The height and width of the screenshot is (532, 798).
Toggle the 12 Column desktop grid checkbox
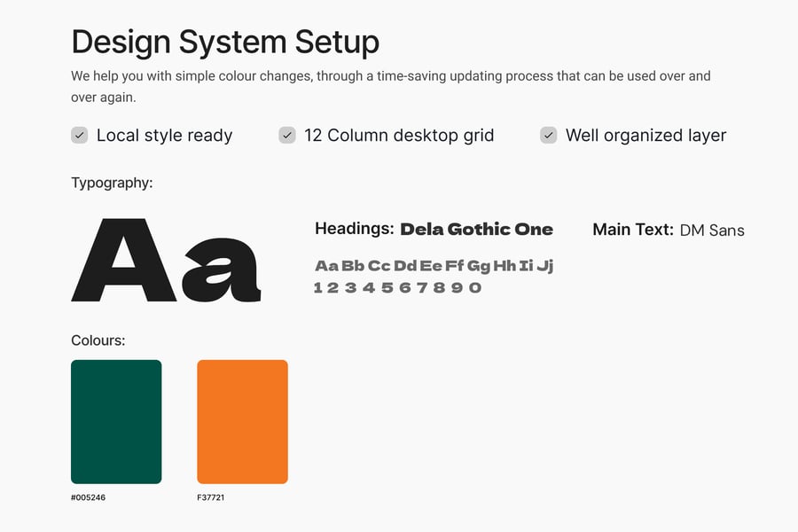pos(286,136)
